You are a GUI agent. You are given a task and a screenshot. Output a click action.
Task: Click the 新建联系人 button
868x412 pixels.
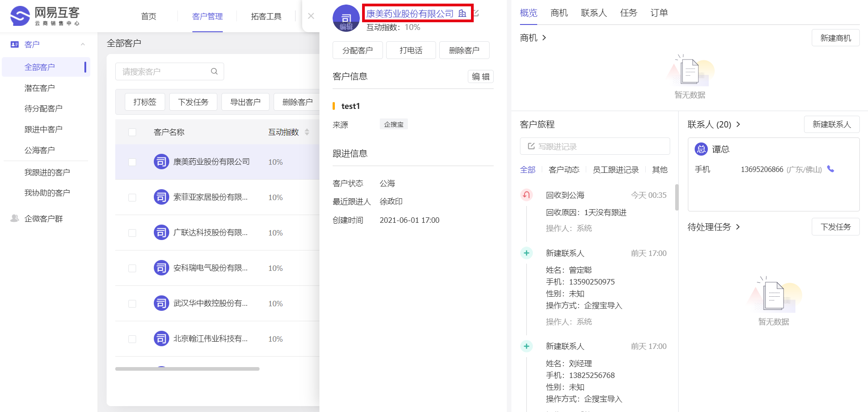[x=832, y=124]
